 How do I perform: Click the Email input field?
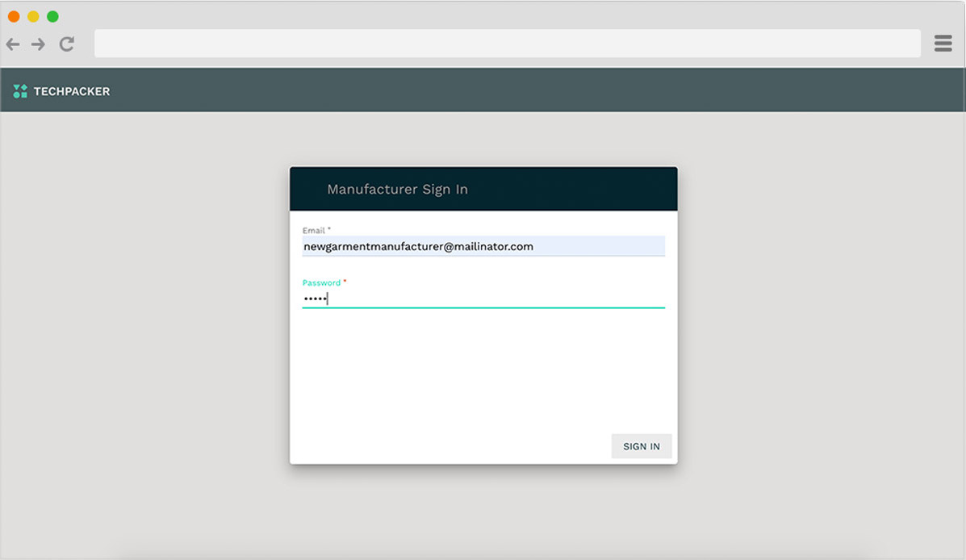pos(483,245)
